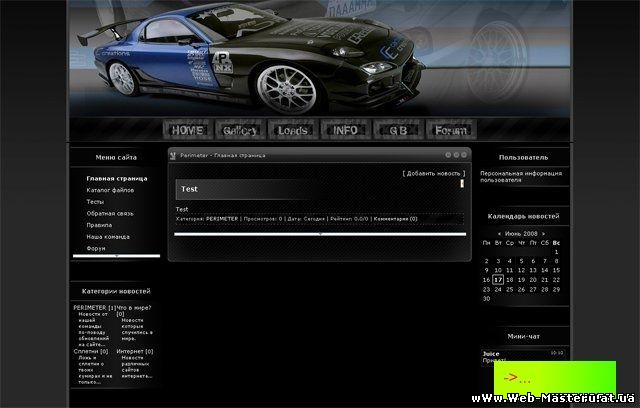Click last round button in Perimeter title bar
This screenshot has height=408, width=640.
point(464,155)
